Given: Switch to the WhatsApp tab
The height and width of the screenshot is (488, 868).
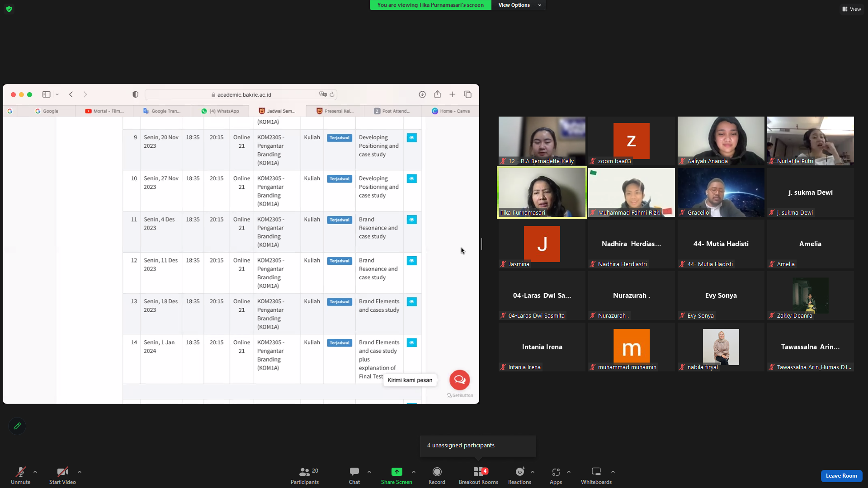Looking at the screenshot, I should click(220, 111).
